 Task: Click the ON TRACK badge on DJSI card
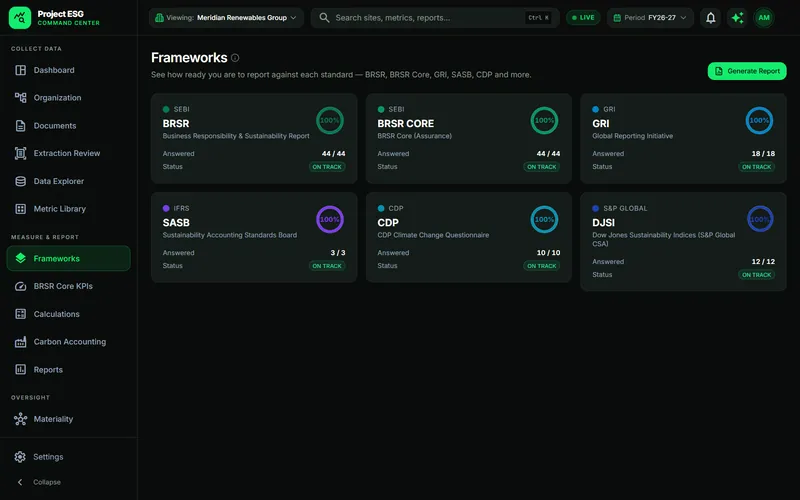(756, 274)
